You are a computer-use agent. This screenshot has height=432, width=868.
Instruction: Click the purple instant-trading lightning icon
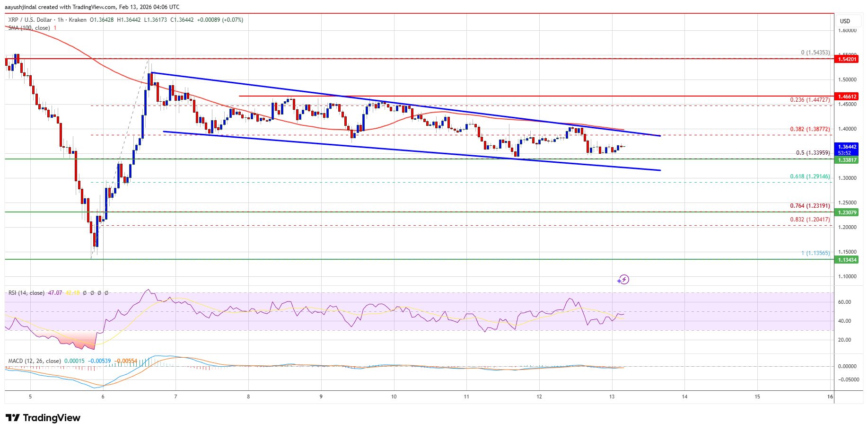624,280
